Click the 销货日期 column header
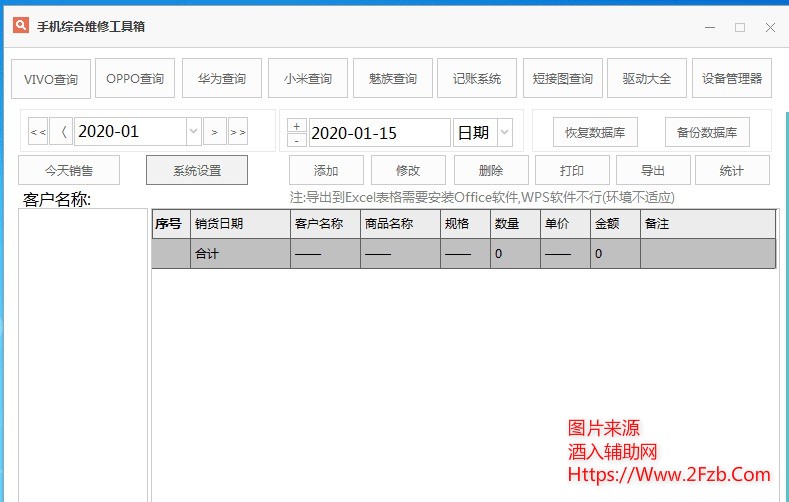The image size is (789, 502). pos(240,224)
